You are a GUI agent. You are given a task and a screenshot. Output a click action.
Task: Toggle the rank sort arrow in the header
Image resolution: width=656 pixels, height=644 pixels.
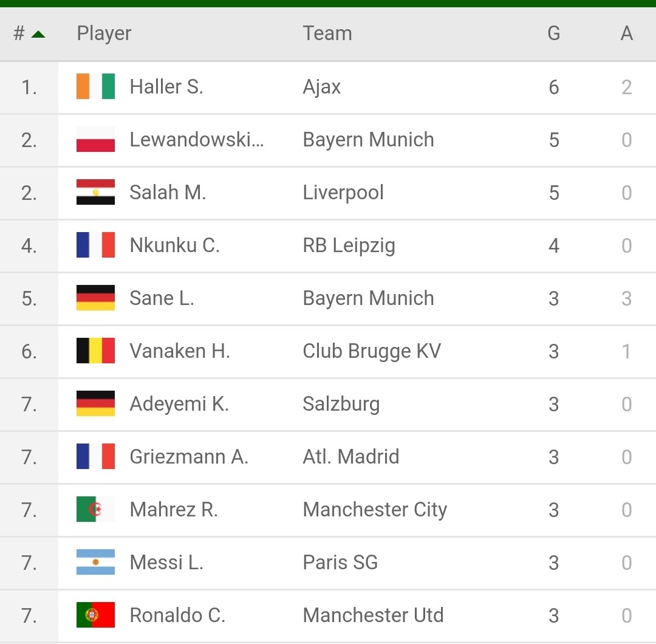(38, 34)
